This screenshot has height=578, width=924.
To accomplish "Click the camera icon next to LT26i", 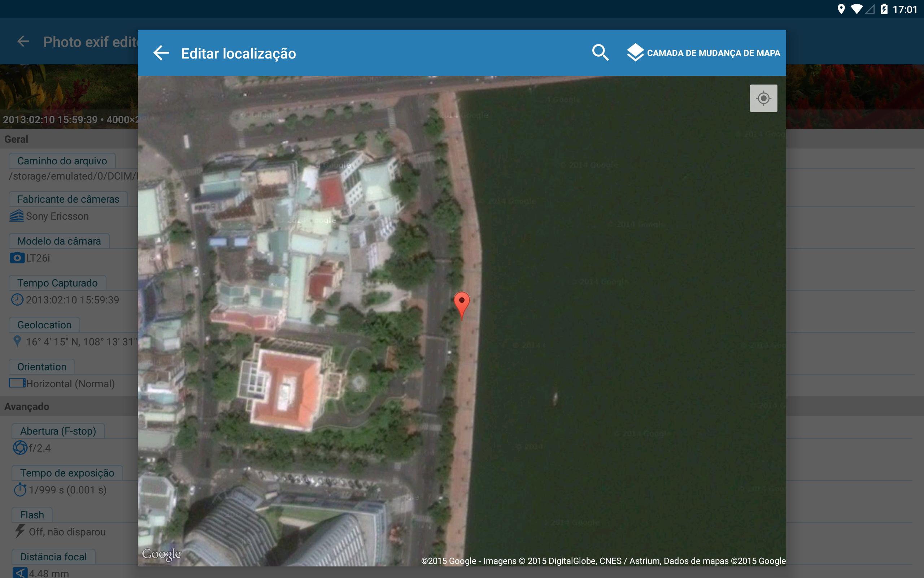I will pyautogui.click(x=17, y=258).
